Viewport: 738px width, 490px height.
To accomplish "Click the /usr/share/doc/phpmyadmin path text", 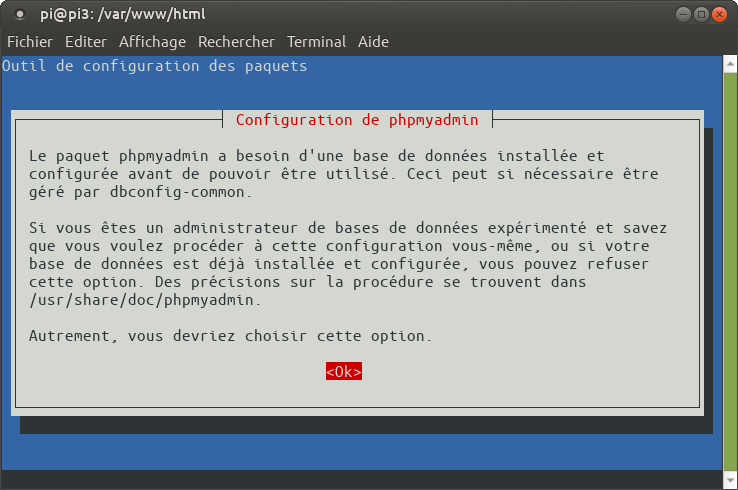I will (130, 300).
